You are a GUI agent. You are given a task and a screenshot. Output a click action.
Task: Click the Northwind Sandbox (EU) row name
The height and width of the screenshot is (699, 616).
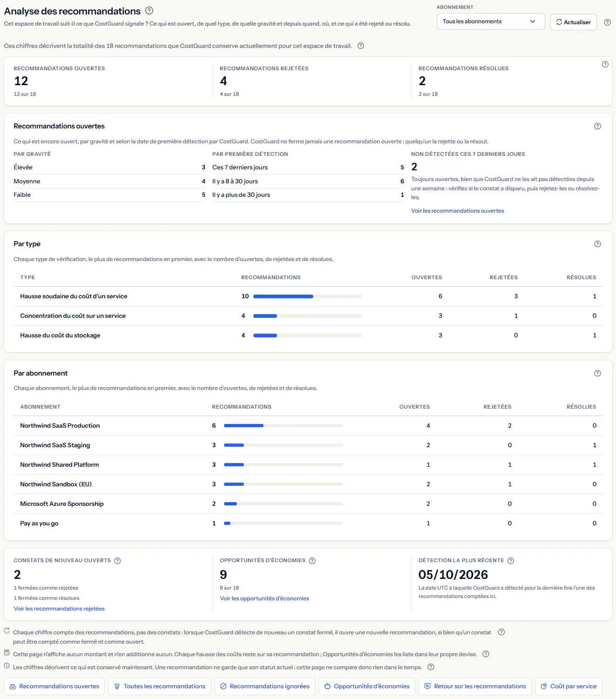(x=56, y=484)
